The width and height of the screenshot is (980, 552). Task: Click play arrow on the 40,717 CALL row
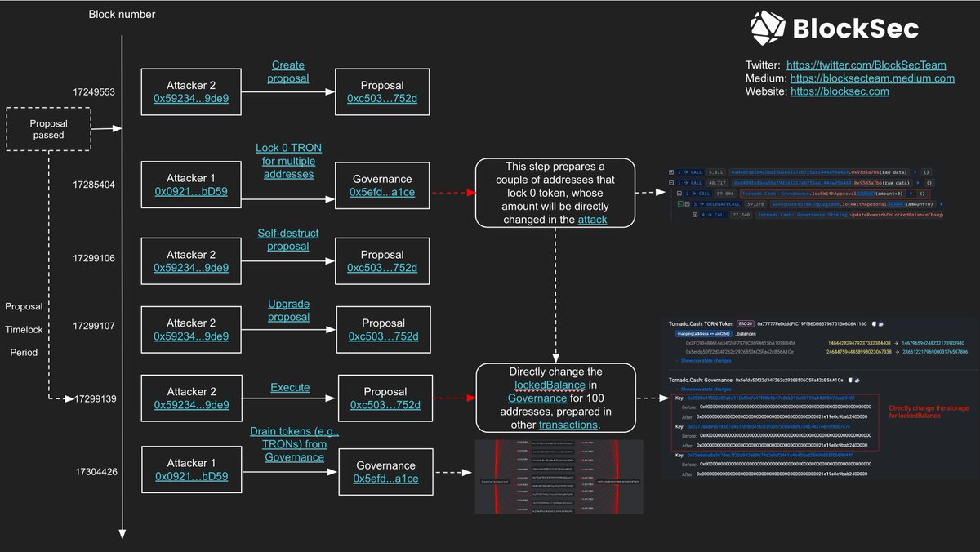(918, 183)
